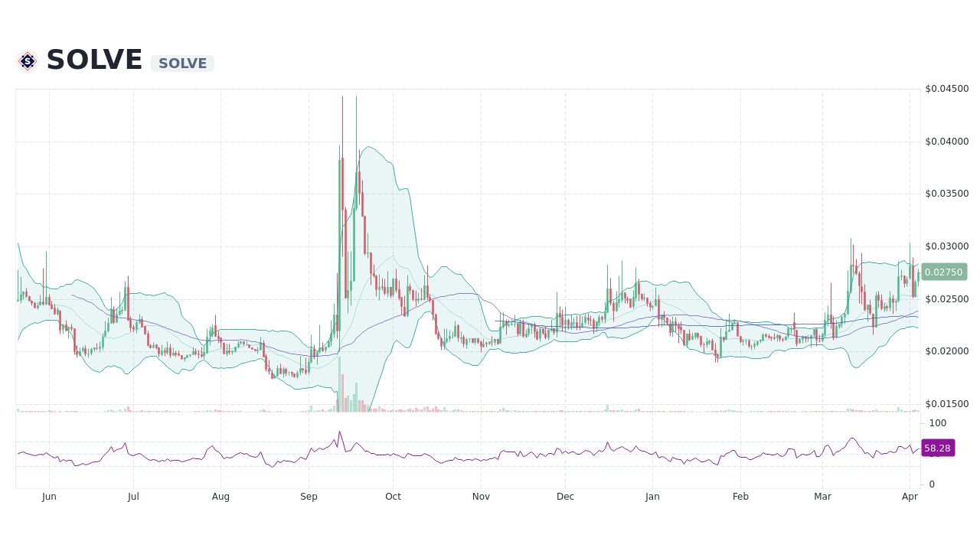Image resolution: width=980 pixels, height=551 pixels.
Task: Click the diamond-shaped S symbol
Action: click(26, 60)
